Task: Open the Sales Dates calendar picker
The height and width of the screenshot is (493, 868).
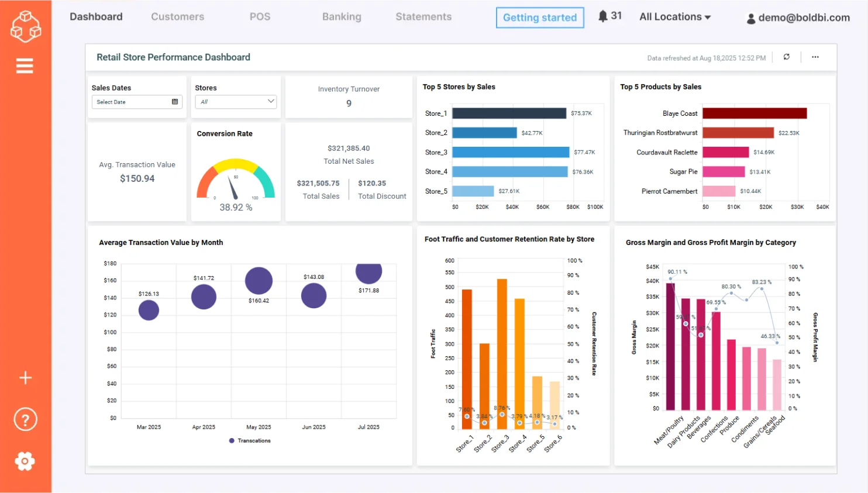Action: coord(174,102)
